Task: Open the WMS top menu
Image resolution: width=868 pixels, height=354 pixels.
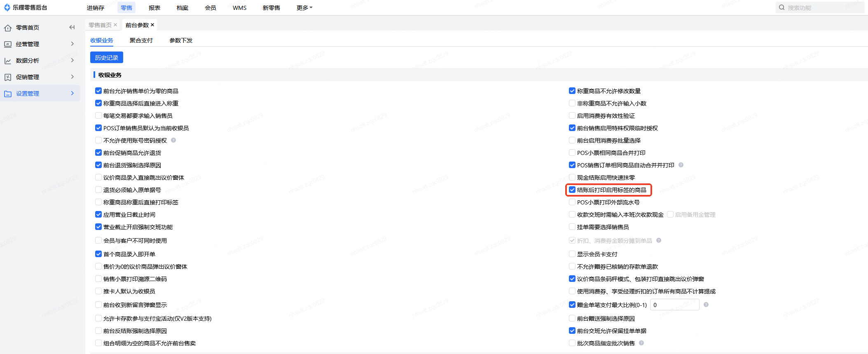Action: coord(240,8)
